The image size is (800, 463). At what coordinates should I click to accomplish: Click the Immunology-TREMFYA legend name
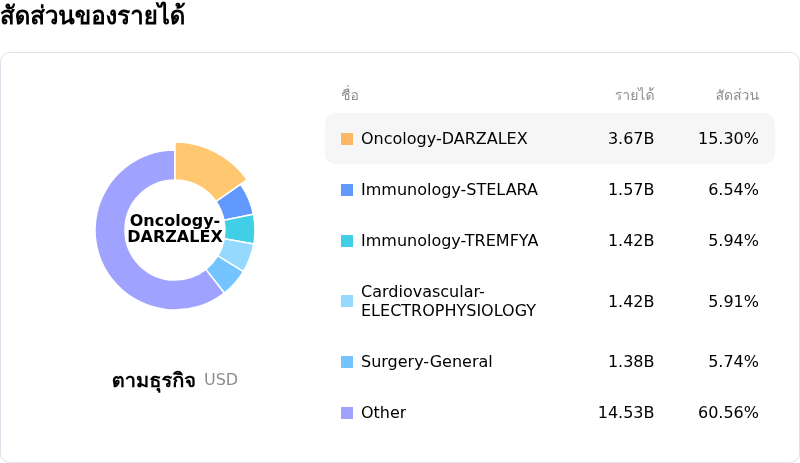pos(447,241)
